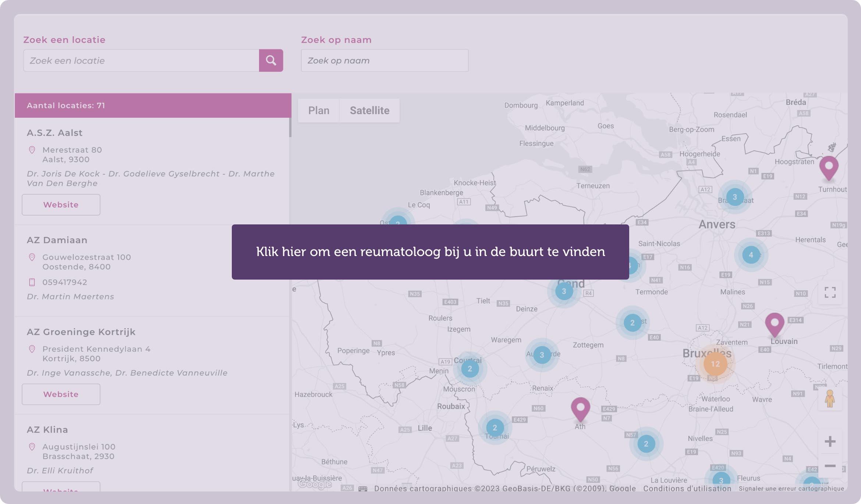The width and height of the screenshot is (861, 504).
Task: Click the Street View pegman icon
Action: point(830,399)
